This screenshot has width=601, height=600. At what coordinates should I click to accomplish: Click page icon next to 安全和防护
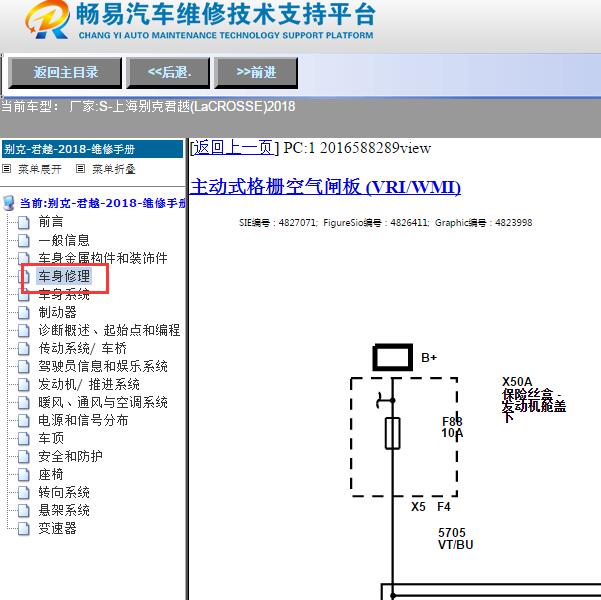coord(24,456)
